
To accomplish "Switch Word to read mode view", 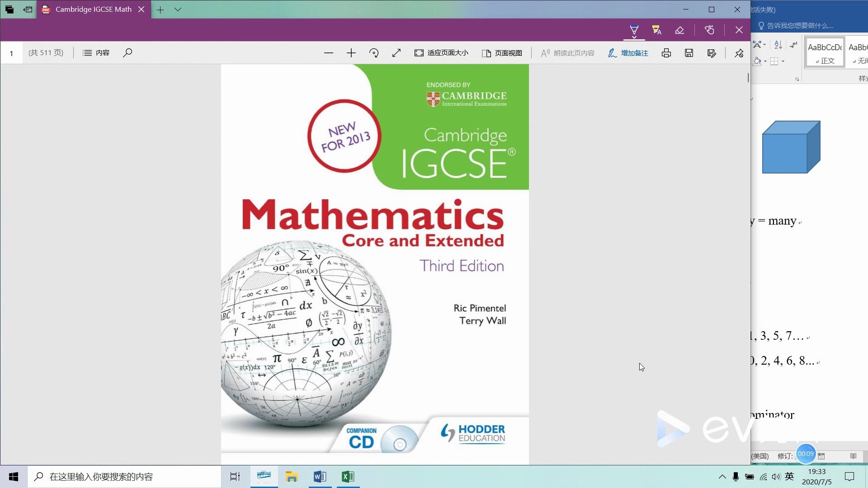I will coord(853,456).
